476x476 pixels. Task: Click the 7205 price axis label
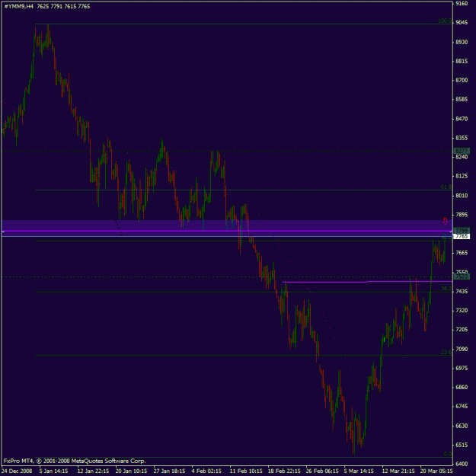point(462,330)
